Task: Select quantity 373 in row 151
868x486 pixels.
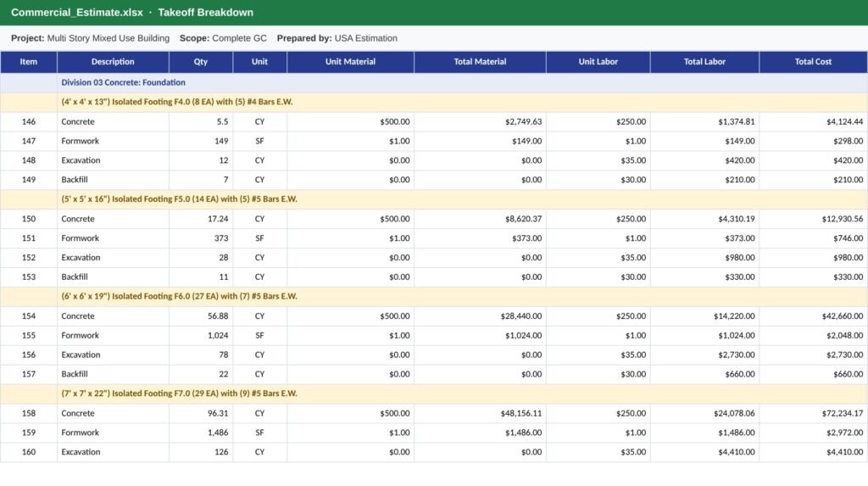Action: [201, 238]
